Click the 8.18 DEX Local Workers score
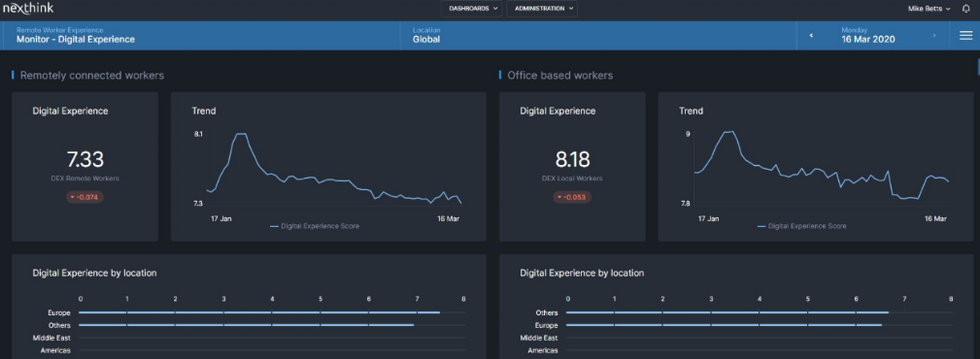 point(572,160)
